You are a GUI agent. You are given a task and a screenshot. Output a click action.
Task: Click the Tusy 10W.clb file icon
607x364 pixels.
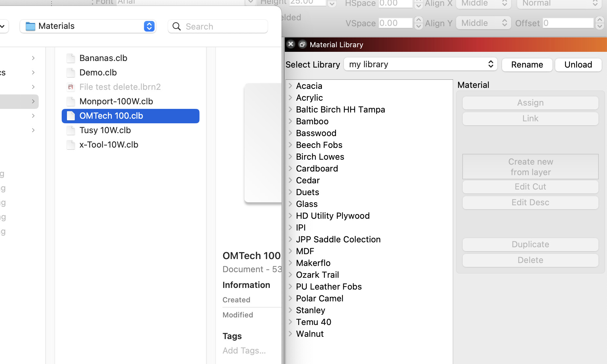71,130
